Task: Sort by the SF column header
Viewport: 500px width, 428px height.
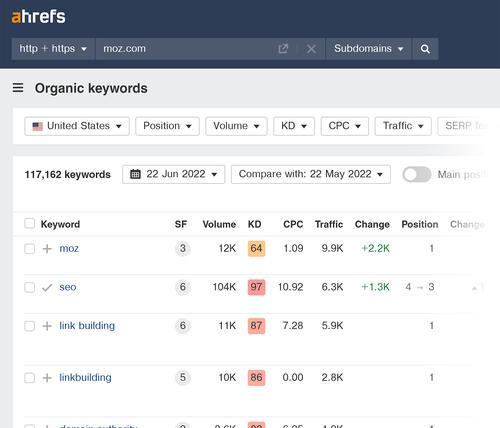Action: click(181, 224)
